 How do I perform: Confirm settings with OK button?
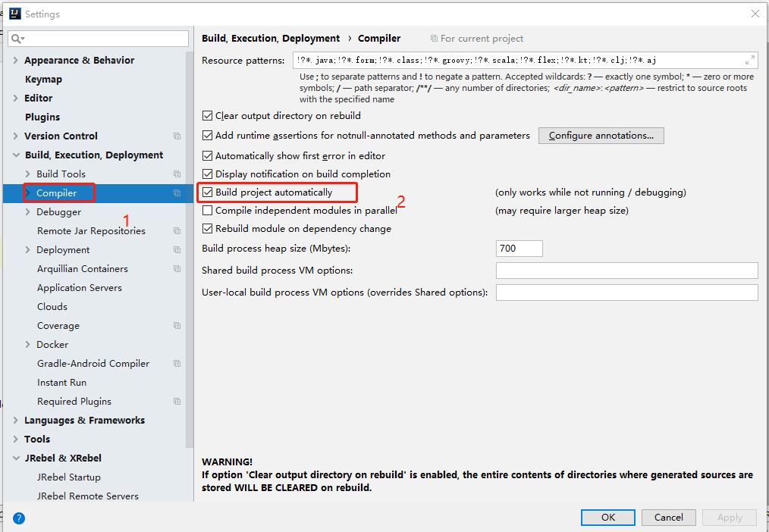click(608, 518)
